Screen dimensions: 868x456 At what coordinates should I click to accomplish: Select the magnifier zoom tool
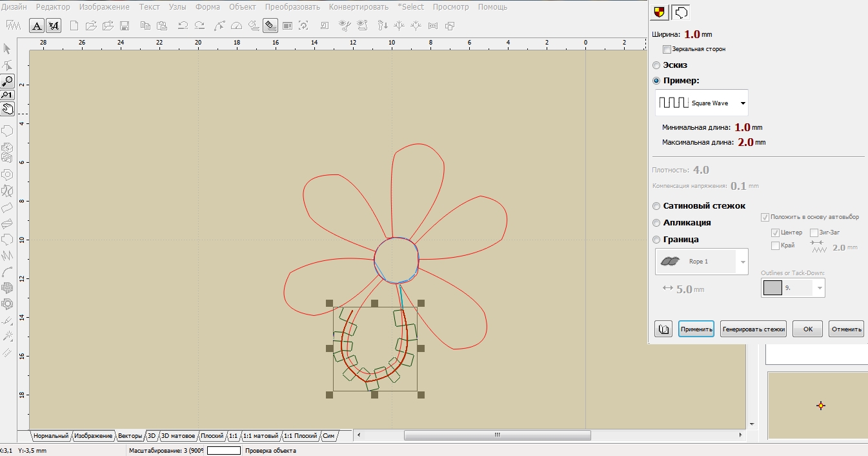pos(7,81)
